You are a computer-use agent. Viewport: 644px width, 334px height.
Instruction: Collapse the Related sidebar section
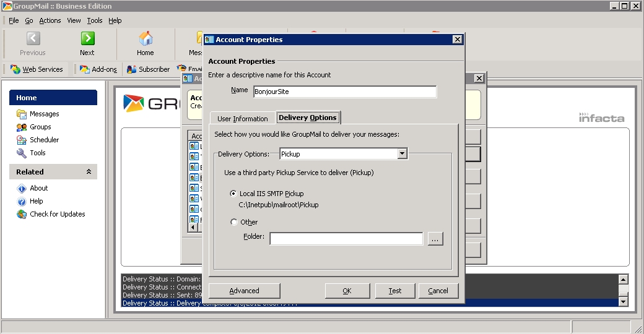pyautogui.click(x=89, y=172)
